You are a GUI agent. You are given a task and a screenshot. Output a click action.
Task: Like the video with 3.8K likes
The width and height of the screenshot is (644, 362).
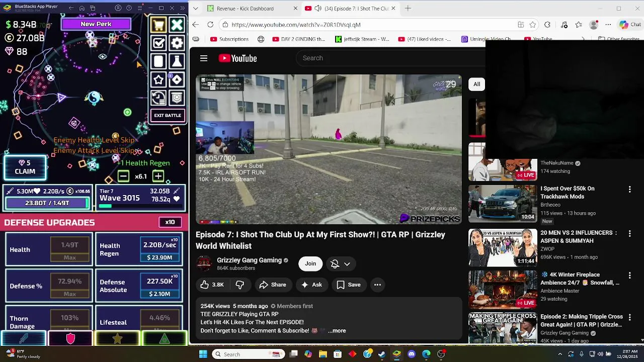coord(212,285)
